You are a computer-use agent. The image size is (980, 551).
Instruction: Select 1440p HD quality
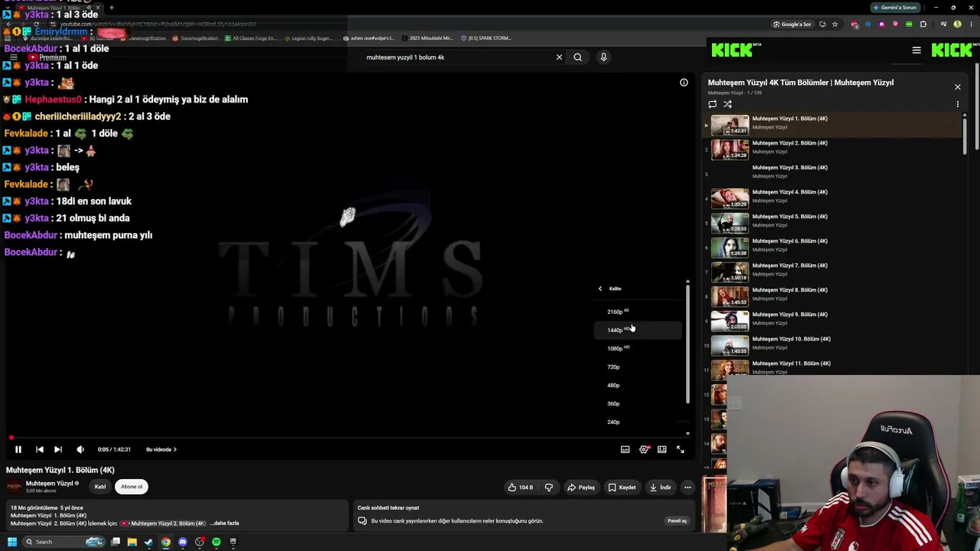639,330
